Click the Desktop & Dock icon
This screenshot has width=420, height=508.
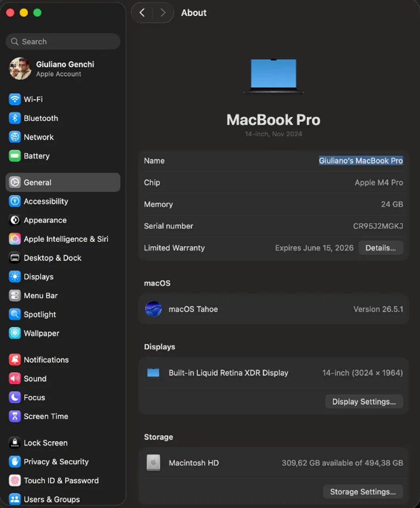pos(15,258)
